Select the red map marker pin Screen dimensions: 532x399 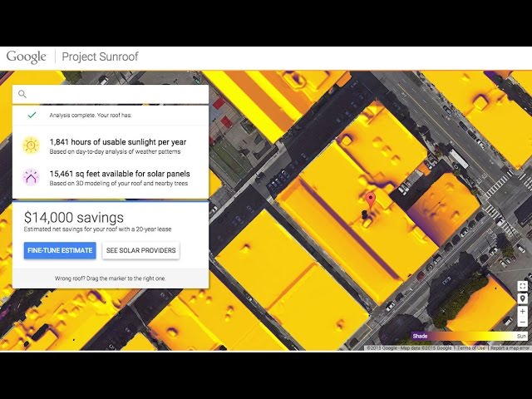(x=371, y=201)
